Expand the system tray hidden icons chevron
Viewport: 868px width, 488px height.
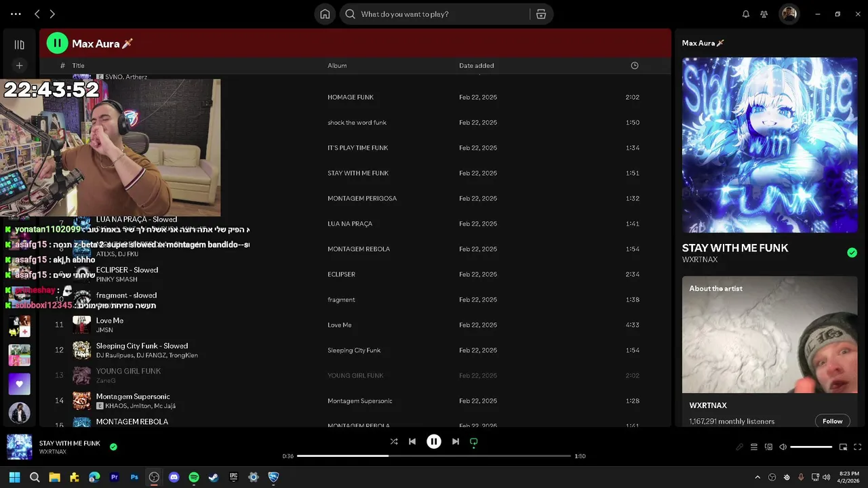[x=757, y=477]
